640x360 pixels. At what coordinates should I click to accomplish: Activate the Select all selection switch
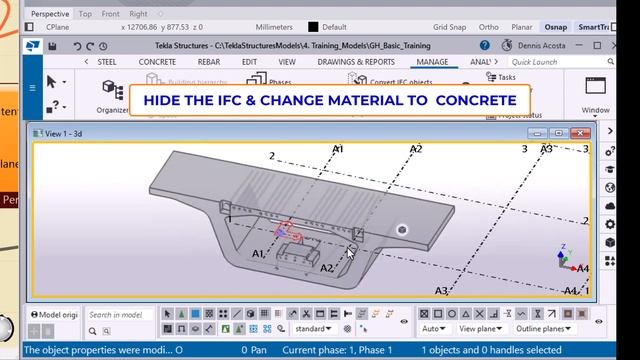(167, 313)
